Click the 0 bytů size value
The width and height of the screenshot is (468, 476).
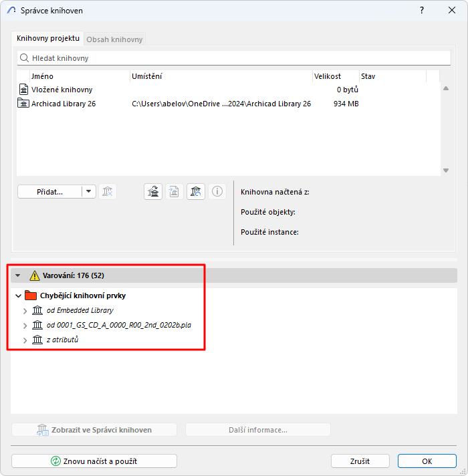pyautogui.click(x=348, y=90)
